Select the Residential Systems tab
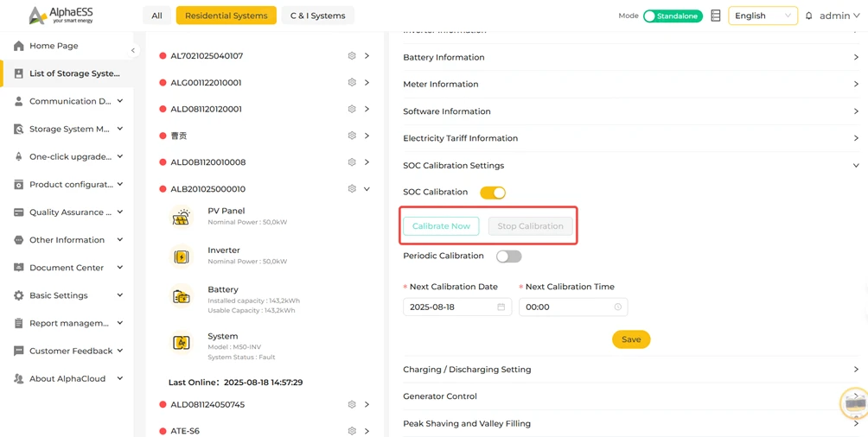The image size is (868, 437). tap(227, 16)
